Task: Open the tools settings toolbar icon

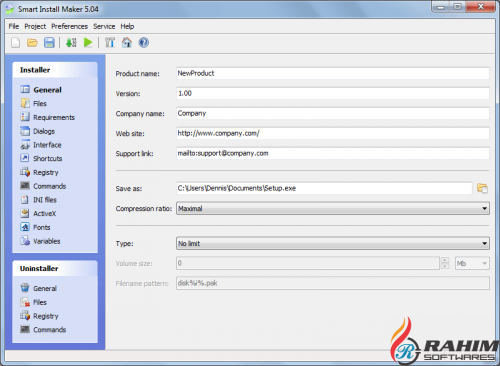Action: [110, 43]
